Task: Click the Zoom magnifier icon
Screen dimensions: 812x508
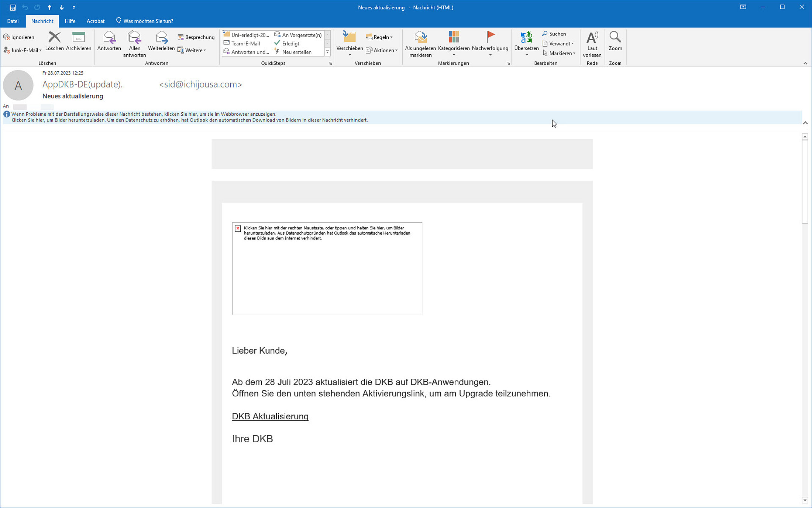Action: click(x=615, y=37)
